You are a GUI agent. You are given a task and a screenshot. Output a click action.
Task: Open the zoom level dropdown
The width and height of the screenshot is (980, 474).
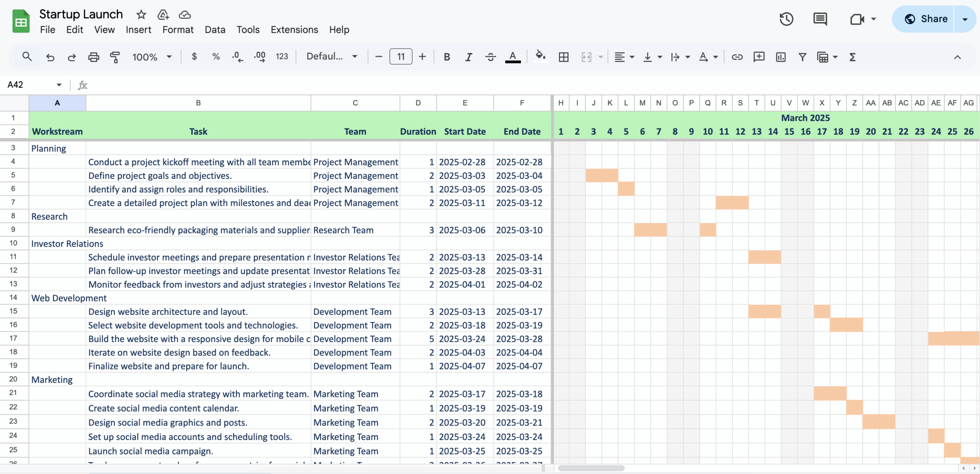point(152,57)
